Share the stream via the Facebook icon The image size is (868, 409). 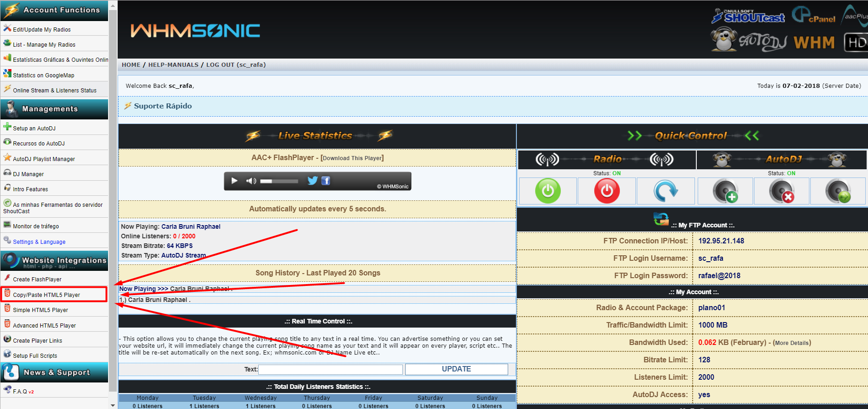pyautogui.click(x=325, y=181)
